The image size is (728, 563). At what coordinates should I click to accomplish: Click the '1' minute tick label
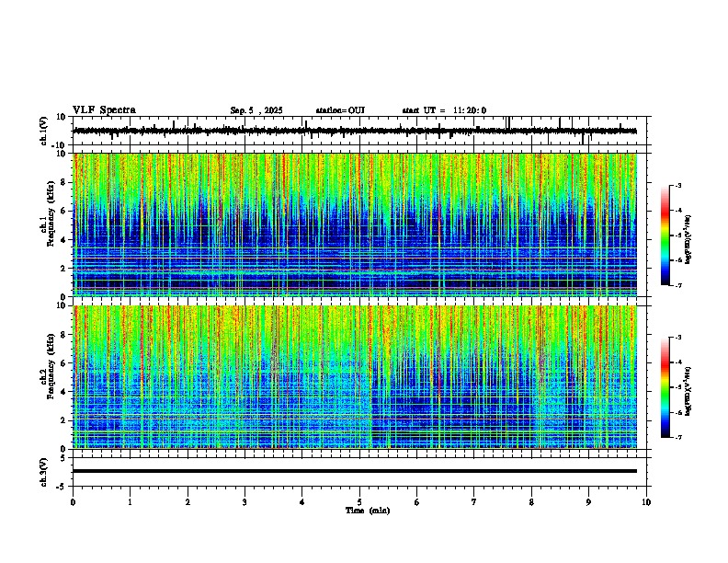coord(131,502)
